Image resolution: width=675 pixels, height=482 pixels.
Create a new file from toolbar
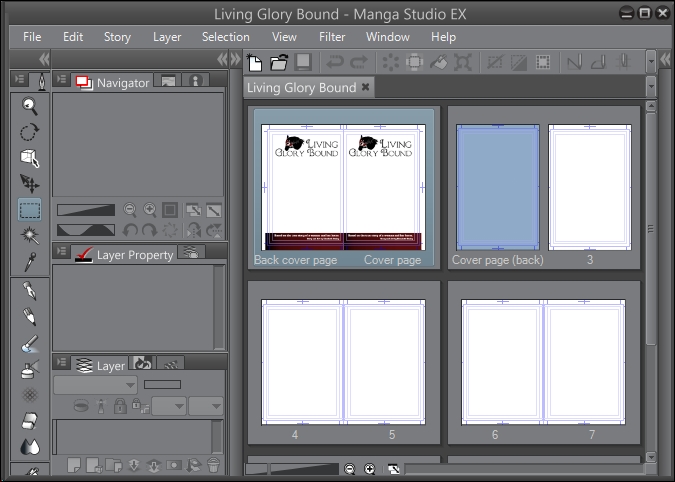pyautogui.click(x=254, y=62)
